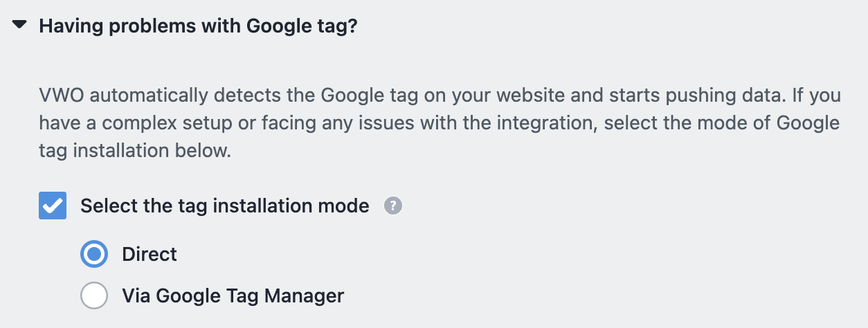This screenshot has height=328, width=868.
Task: Keep Direct as the installation mode
Action: coord(94,254)
